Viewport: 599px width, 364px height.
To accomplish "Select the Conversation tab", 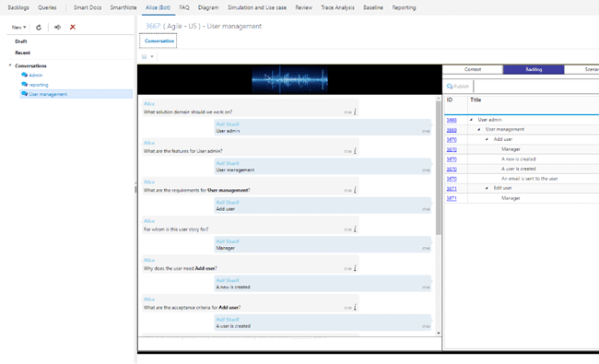I will click(x=159, y=41).
